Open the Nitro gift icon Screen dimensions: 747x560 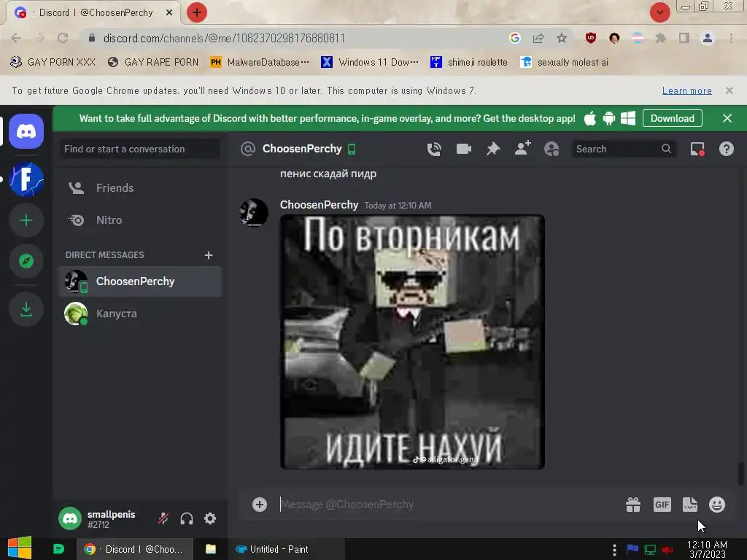633,505
